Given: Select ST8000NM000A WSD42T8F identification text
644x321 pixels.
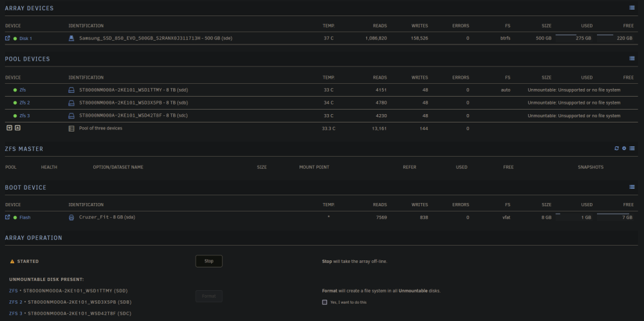Looking at the screenshot, I should (x=133, y=115).
